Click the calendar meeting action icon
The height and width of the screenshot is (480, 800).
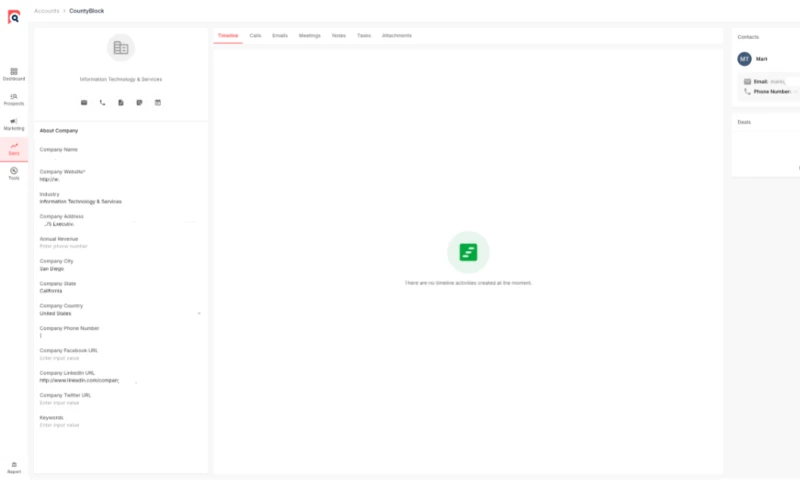158,103
